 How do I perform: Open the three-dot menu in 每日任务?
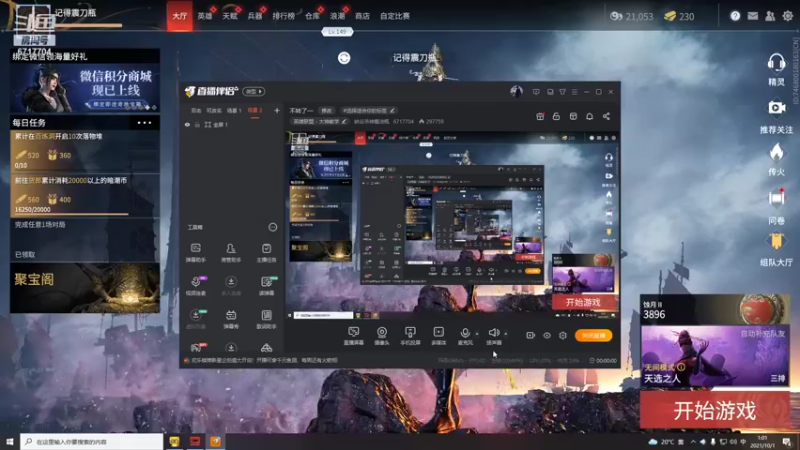pos(144,122)
